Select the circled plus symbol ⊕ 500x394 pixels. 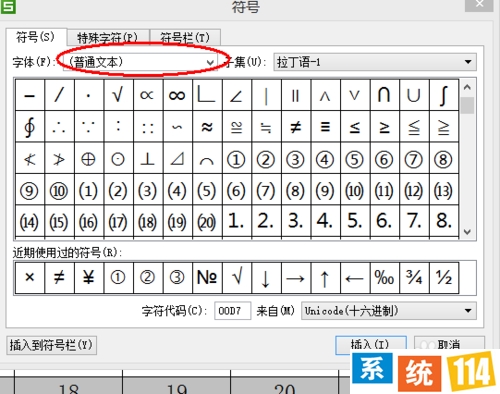pos(89,158)
